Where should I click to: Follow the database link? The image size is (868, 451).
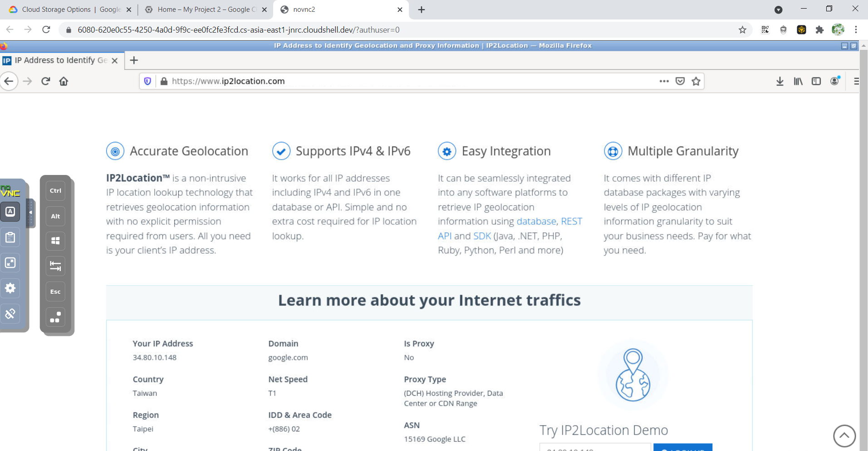point(536,221)
